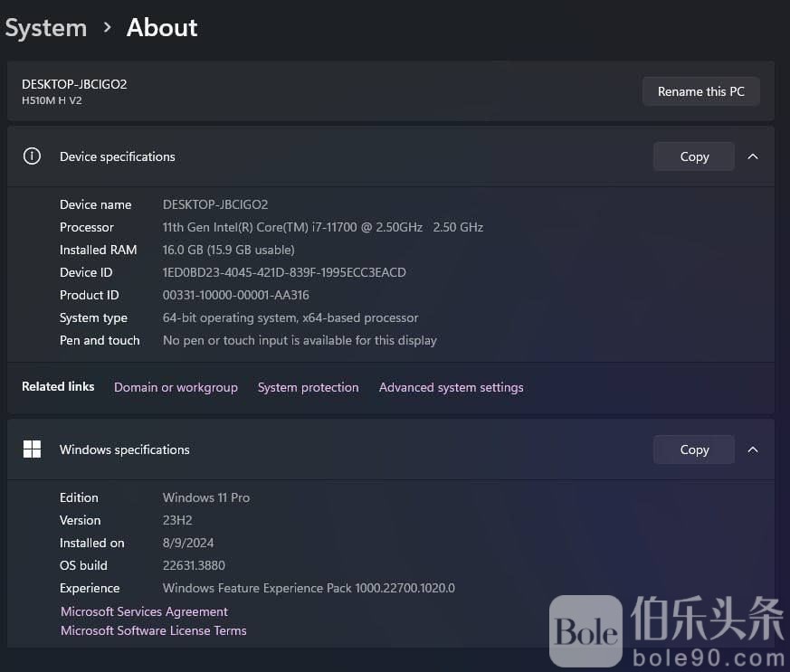Select the 16.0 GB installed RAM value
790x672 pixels.
[228, 250]
